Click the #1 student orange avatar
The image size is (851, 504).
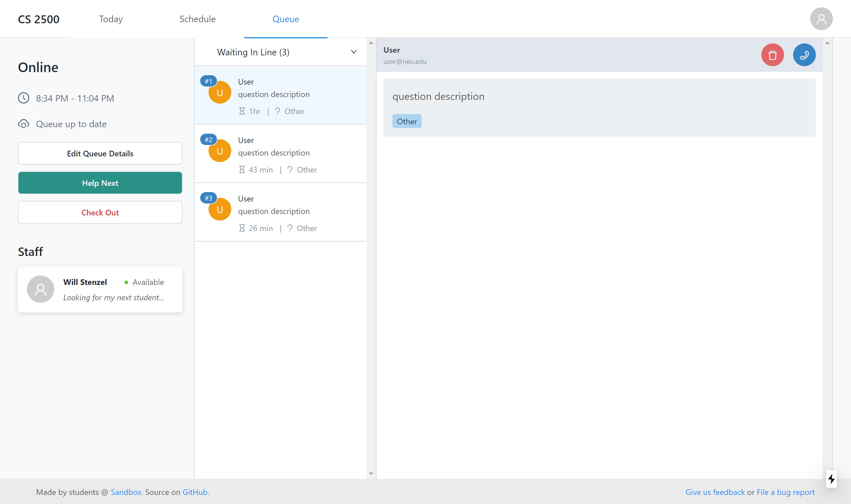(220, 93)
